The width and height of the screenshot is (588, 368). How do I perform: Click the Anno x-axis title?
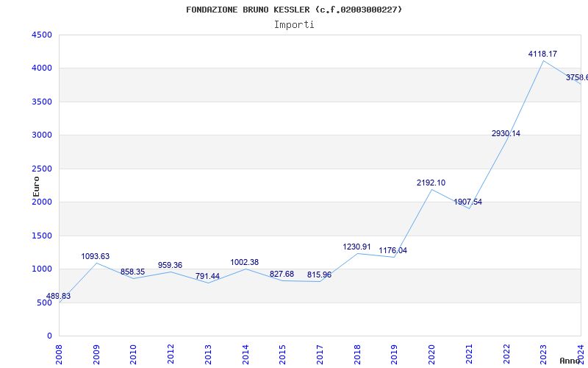(x=570, y=361)
